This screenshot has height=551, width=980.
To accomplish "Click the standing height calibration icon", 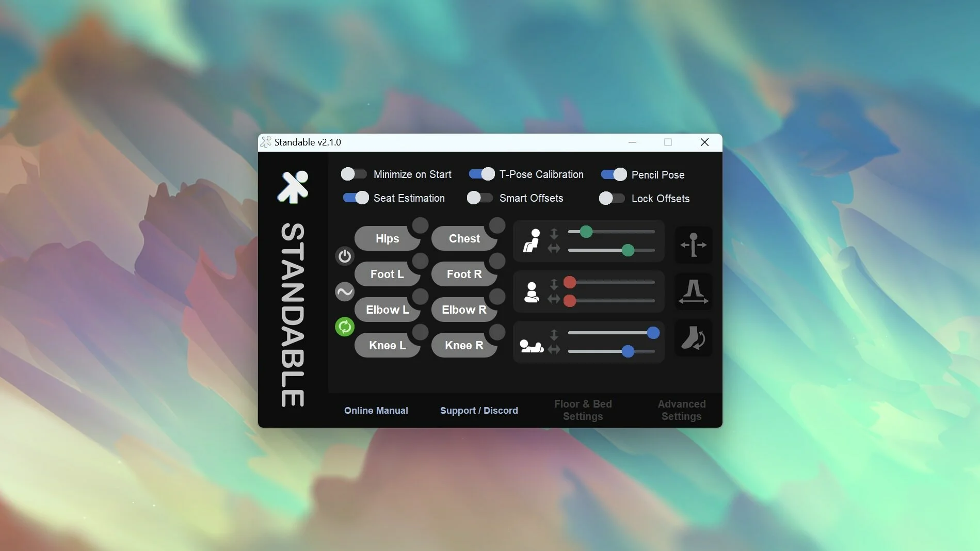I will pos(694,245).
